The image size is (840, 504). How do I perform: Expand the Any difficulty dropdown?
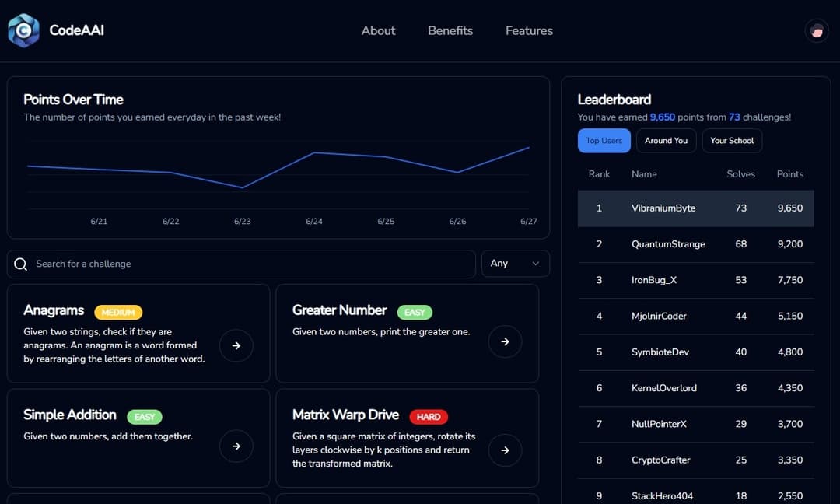(516, 264)
